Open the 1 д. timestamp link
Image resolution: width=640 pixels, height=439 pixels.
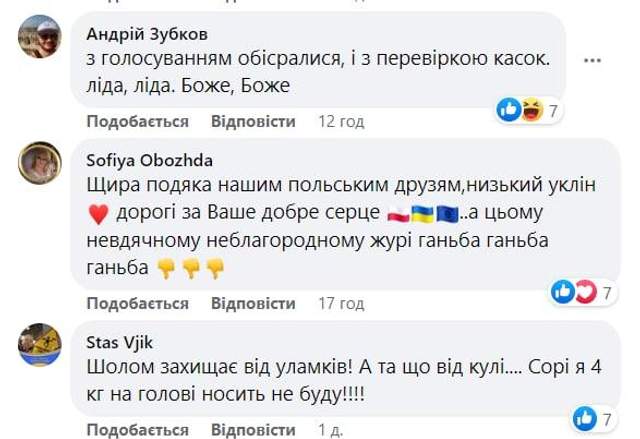point(329,430)
